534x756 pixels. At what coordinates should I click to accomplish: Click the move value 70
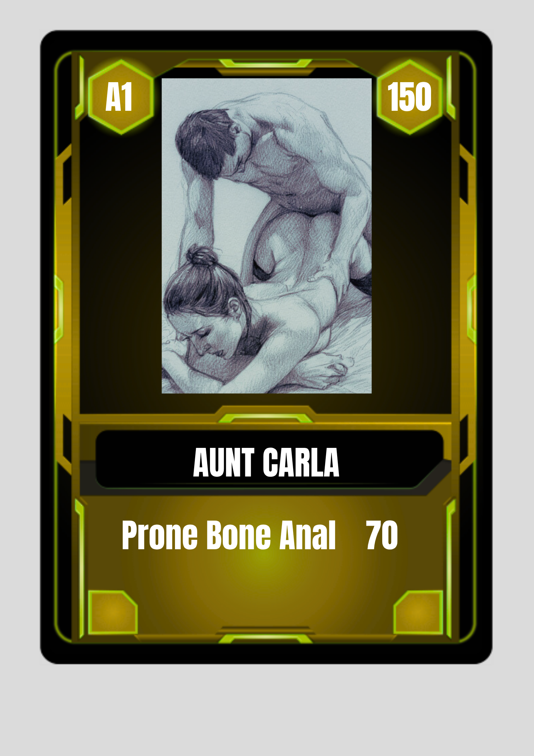point(382,535)
